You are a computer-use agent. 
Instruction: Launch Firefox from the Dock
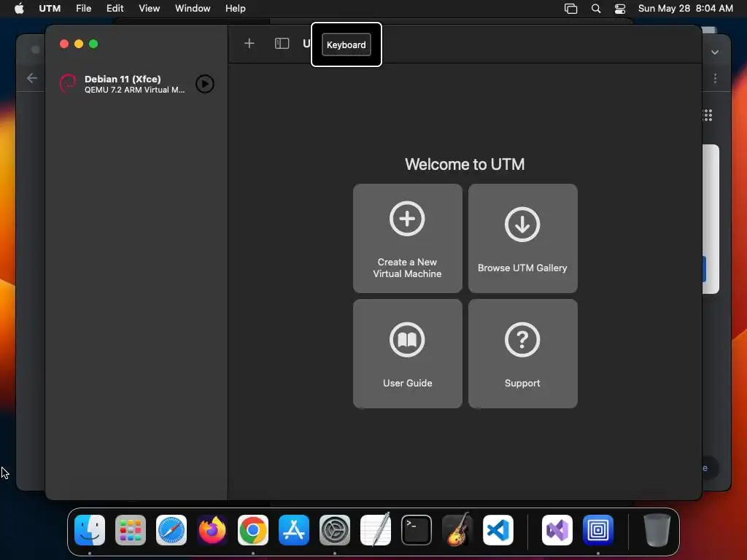(212, 529)
